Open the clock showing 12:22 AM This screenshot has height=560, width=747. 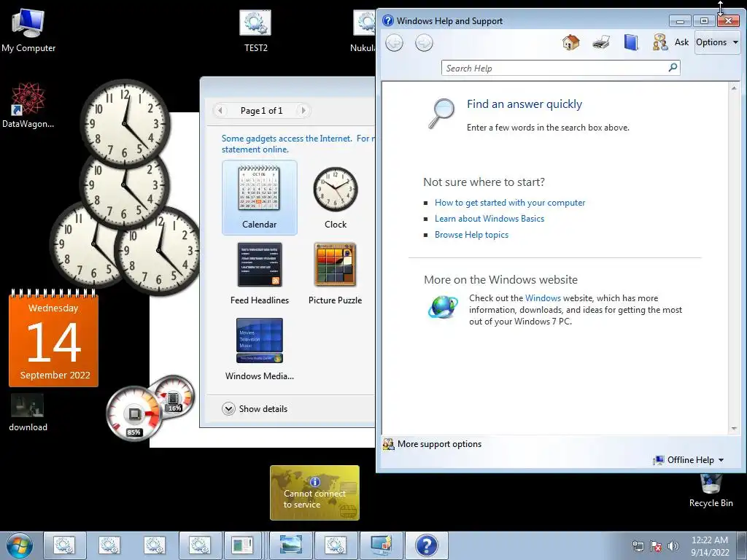(x=710, y=545)
